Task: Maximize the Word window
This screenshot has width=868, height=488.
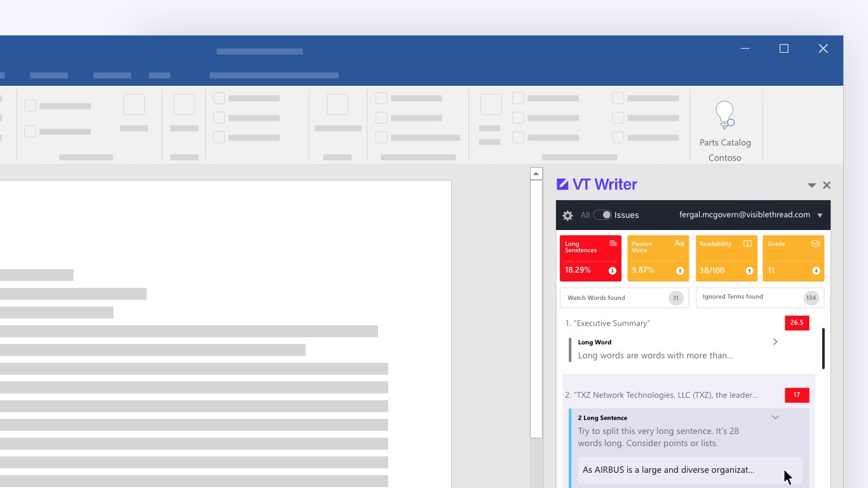Action: pos(784,49)
